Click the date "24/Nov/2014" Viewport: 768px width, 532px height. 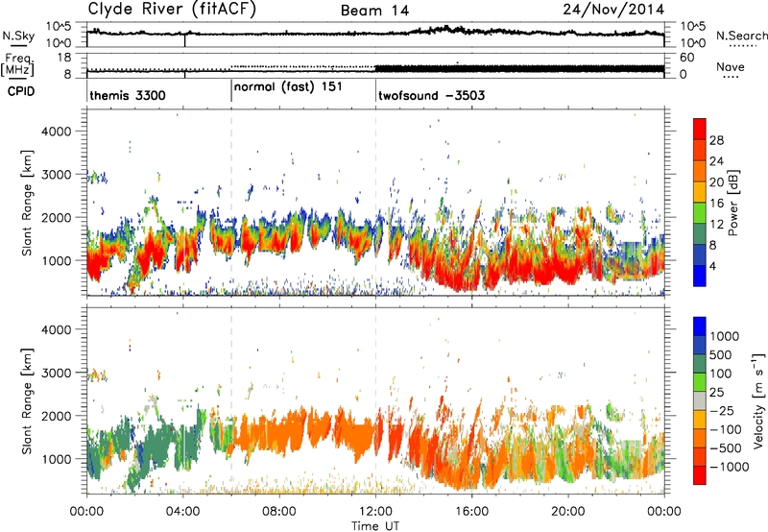613,9
